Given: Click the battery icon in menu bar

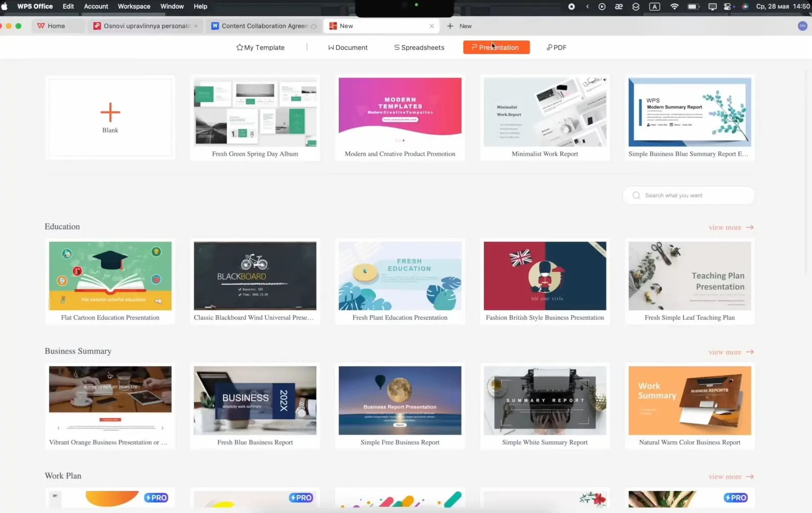Looking at the screenshot, I should (x=693, y=7).
